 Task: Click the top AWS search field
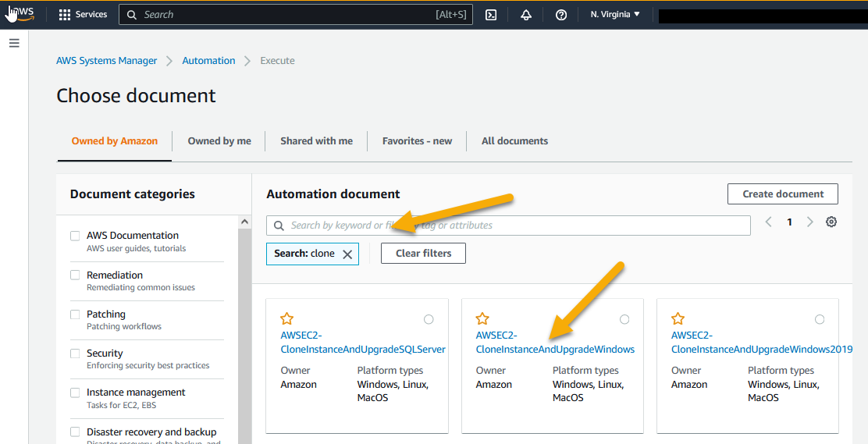296,15
